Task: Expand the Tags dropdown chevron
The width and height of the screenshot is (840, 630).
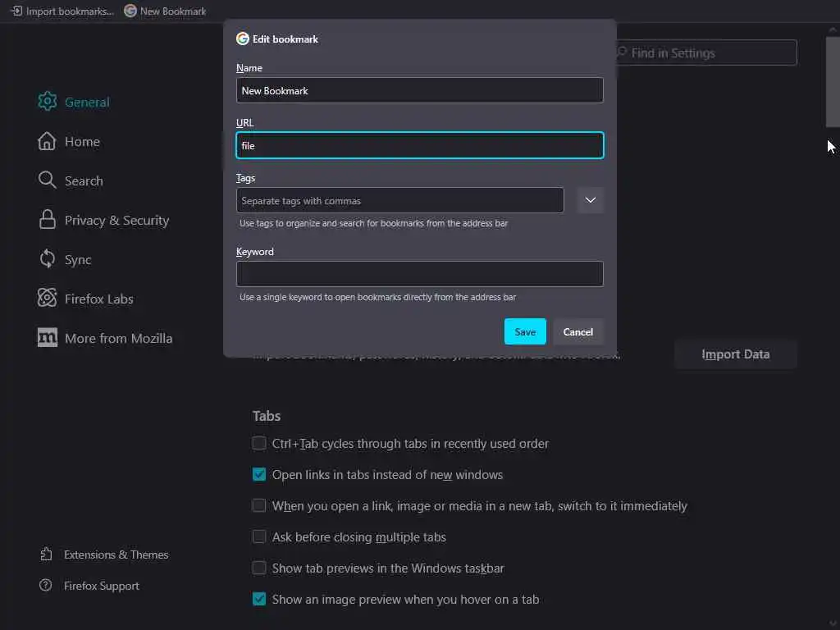Action: tap(590, 200)
